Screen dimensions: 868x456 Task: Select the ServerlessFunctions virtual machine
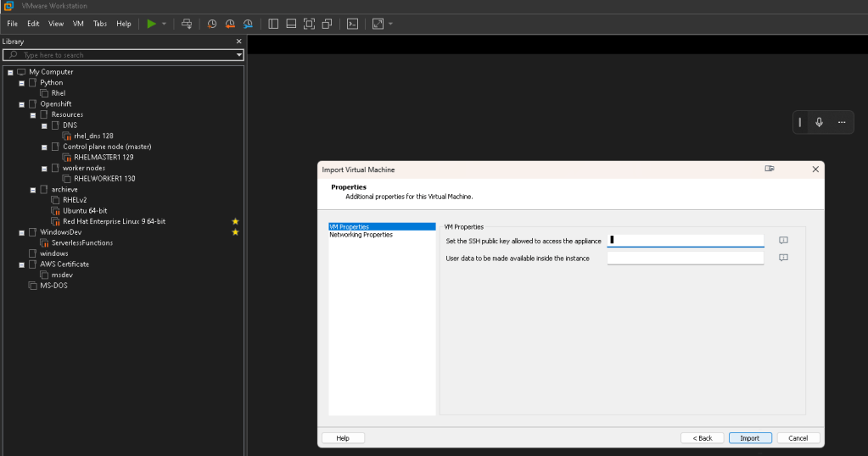(82, 242)
